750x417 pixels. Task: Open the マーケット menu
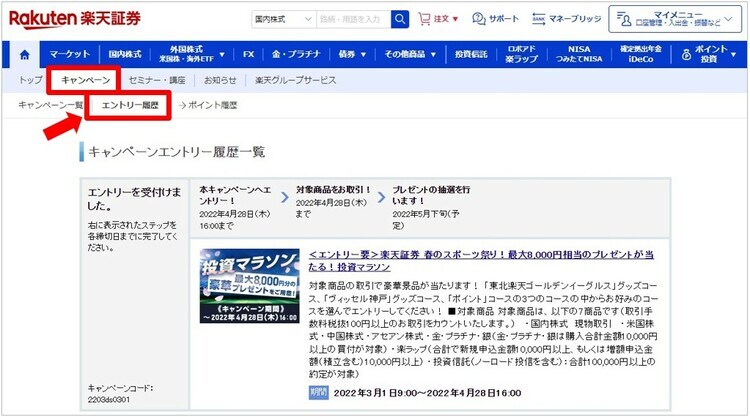pos(70,55)
